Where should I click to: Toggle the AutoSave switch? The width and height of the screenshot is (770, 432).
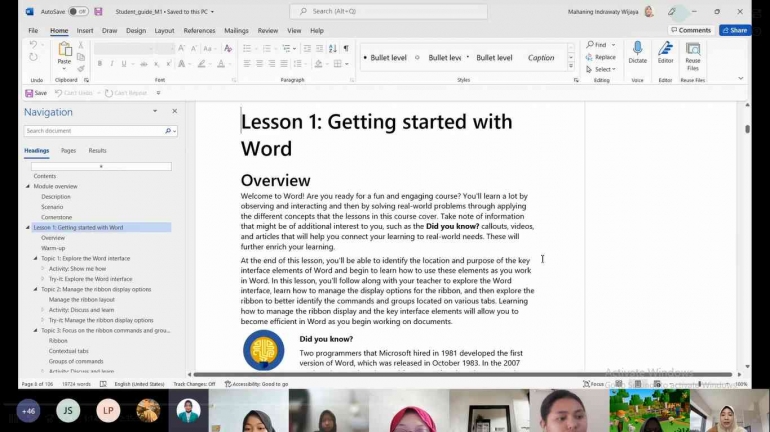pos(78,12)
